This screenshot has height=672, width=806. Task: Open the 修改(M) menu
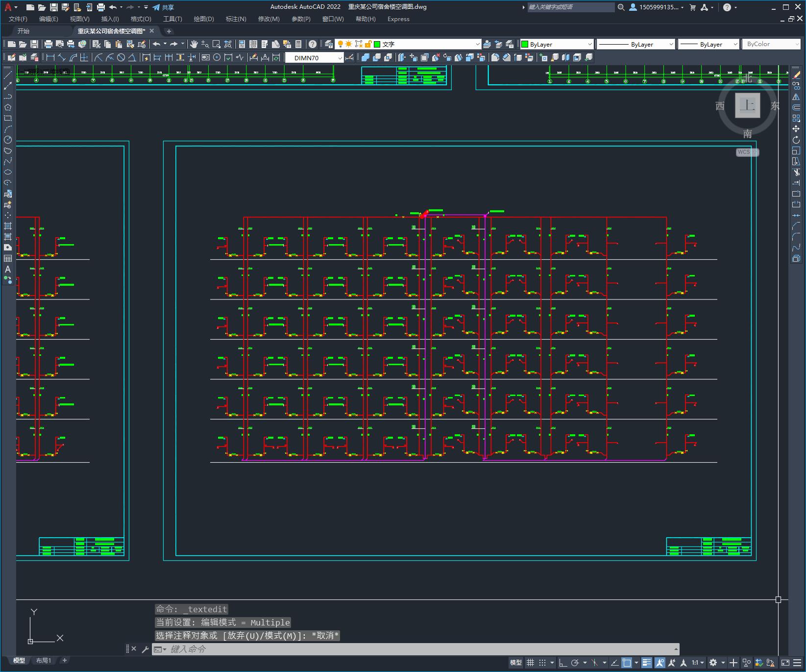pyautogui.click(x=269, y=19)
